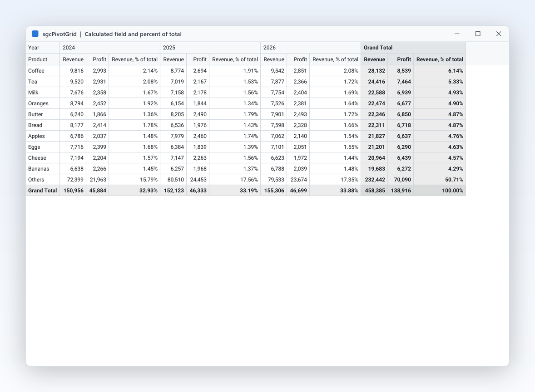The width and height of the screenshot is (535, 392).
Task: Close the sgcPivotGrid window
Action: 499,34
